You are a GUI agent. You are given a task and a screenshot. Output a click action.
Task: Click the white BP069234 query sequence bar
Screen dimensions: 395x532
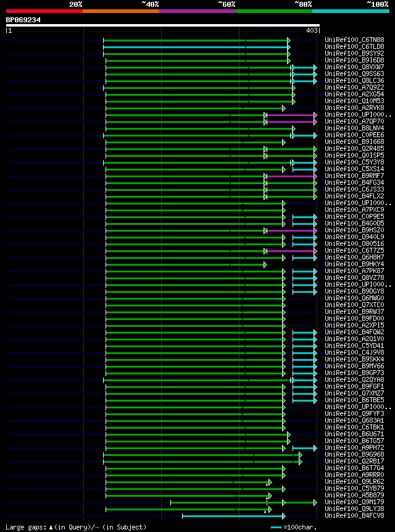point(162,25)
